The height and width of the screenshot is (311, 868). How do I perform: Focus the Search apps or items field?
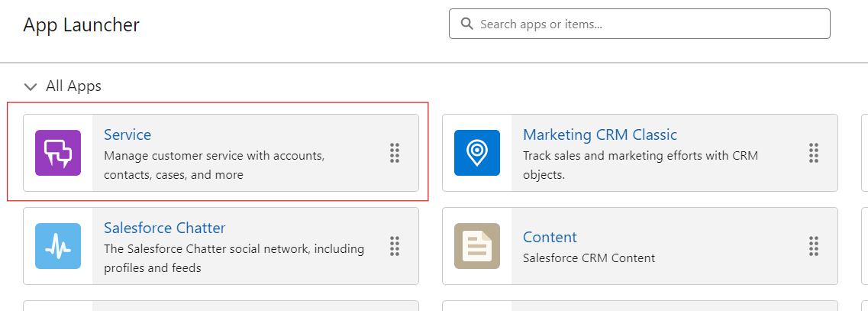pyautogui.click(x=640, y=24)
